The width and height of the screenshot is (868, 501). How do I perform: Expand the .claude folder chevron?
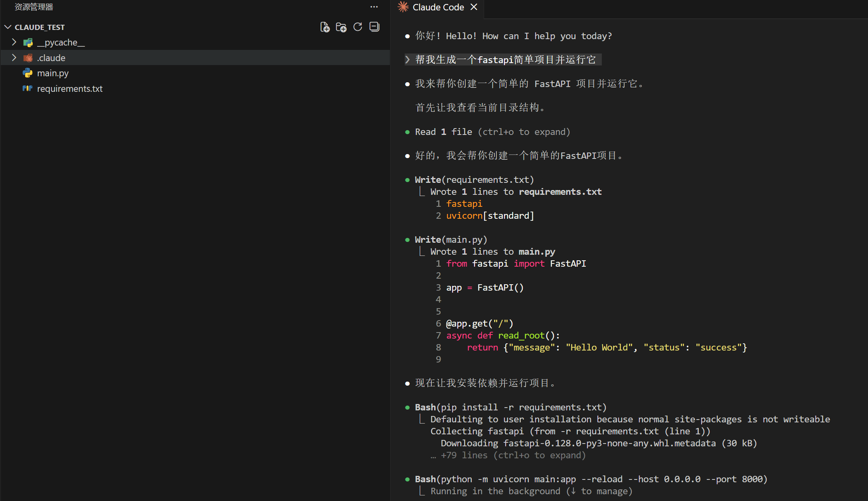pyautogui.click(x=14, y=58)
